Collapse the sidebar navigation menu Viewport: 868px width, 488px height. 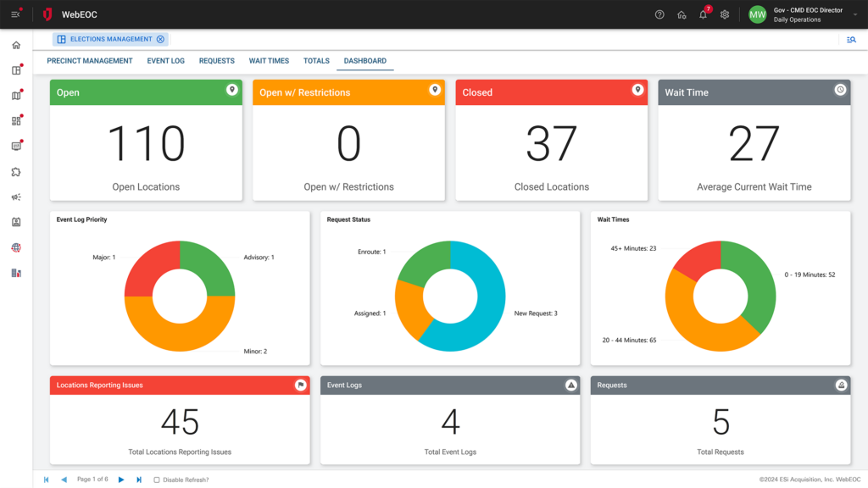(x=15, y=14)
